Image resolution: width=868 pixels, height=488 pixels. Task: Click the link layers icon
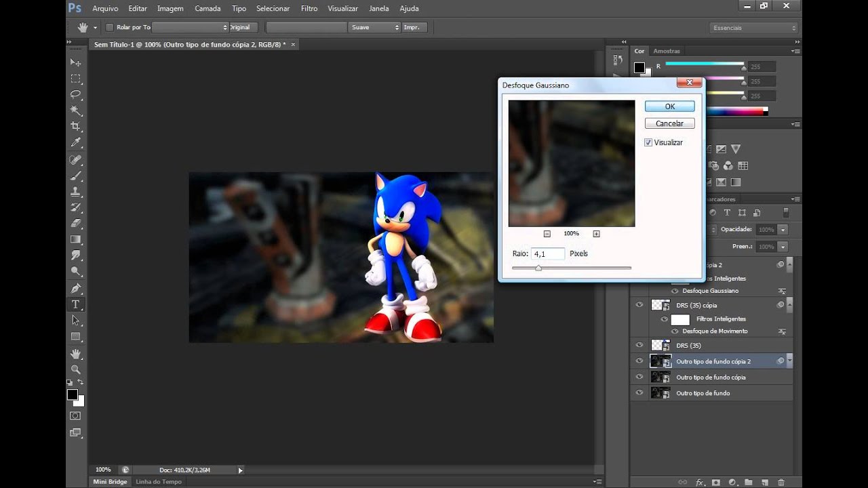pos(683,482)
